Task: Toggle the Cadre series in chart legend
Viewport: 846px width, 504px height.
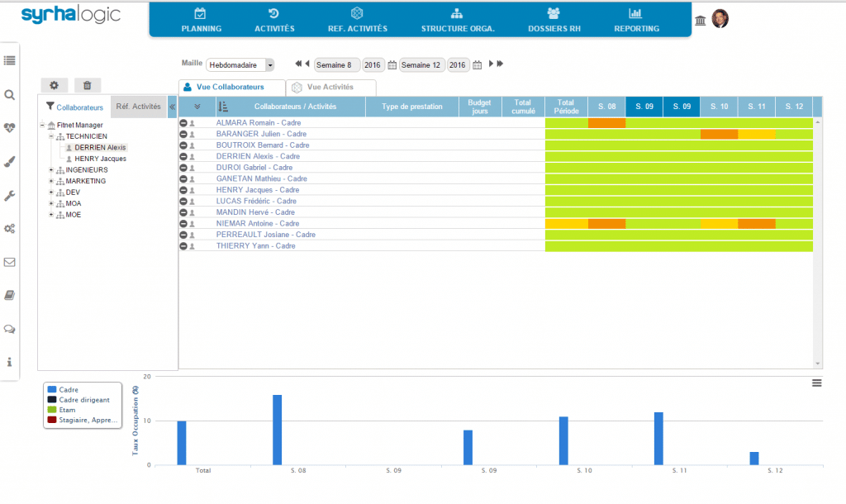Action: tap(69, 389)
